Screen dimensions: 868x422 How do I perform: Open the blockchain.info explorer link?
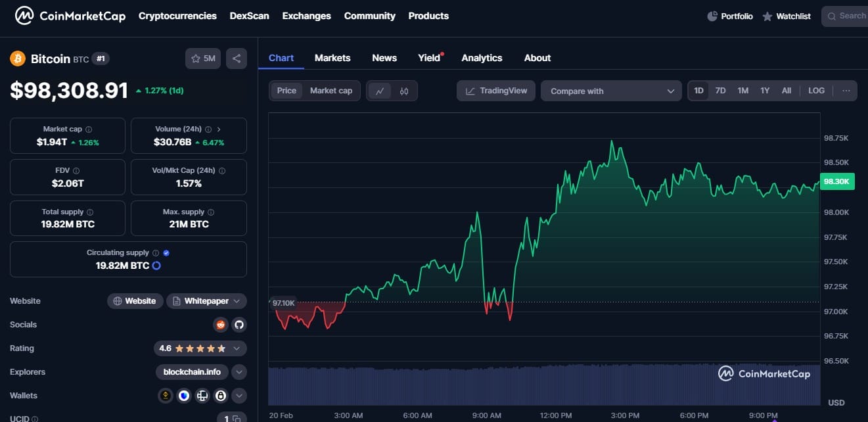pyautogui.click(x=192, y=372)
